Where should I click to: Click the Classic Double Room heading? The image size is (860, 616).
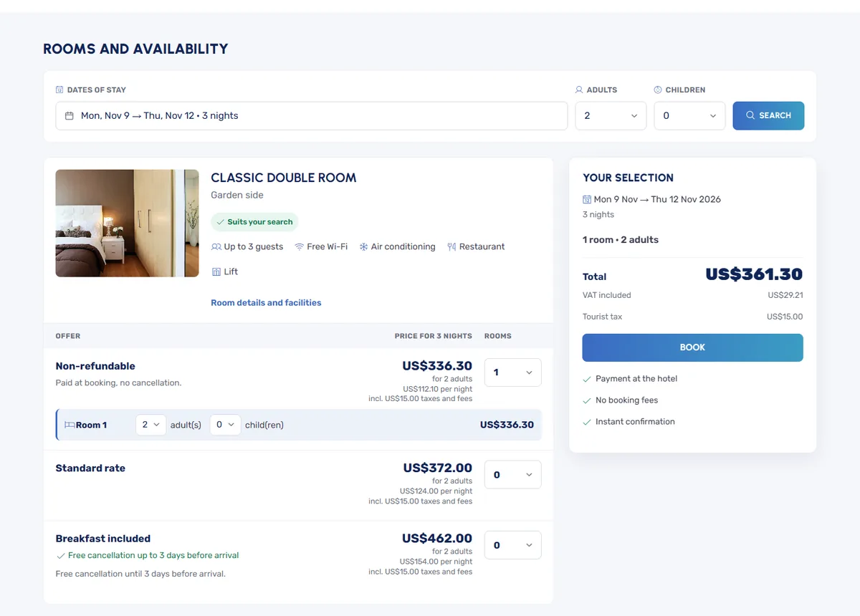[283, 178]
